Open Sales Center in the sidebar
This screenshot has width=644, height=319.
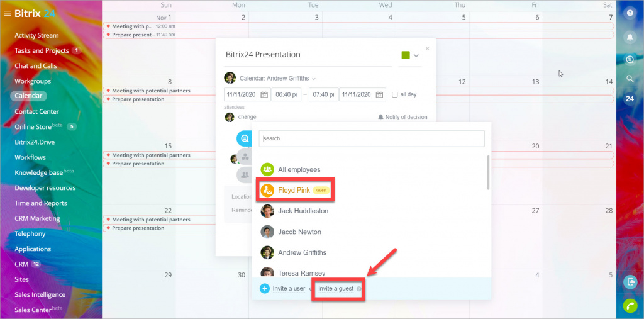(33, 310)
